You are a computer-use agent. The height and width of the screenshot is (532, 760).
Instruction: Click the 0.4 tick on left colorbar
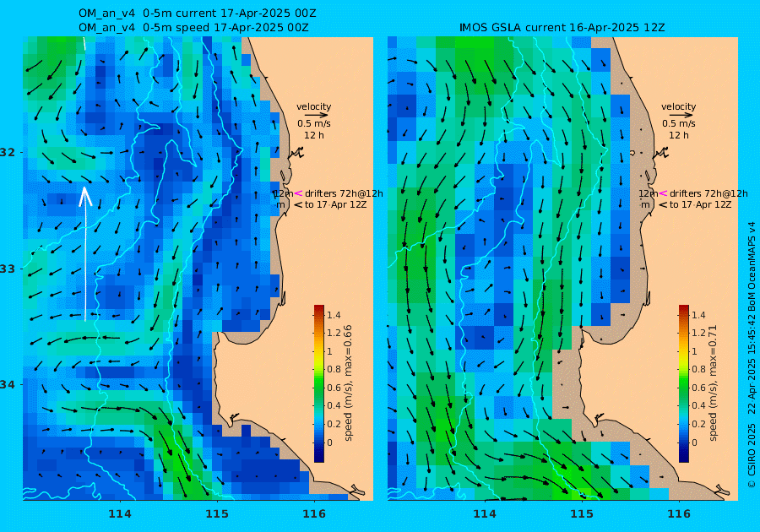click(x=334, y=405)
